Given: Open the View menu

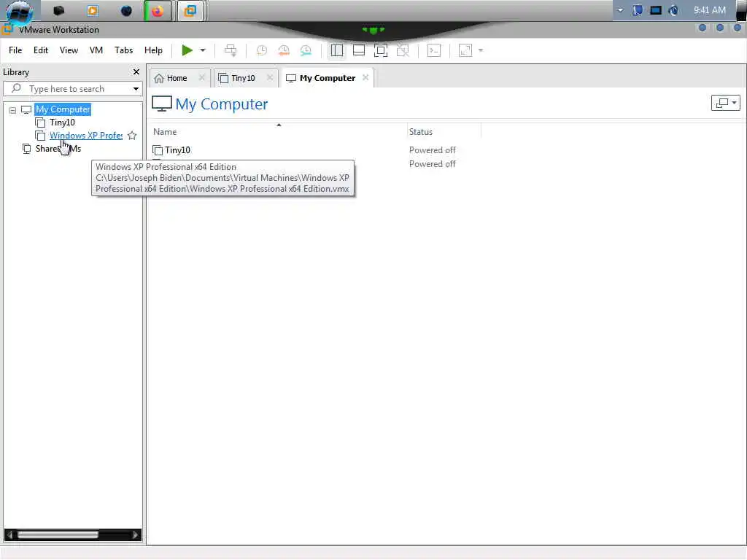Looking at the screenshot, I should pyautogui.click(x=69, y=50).
